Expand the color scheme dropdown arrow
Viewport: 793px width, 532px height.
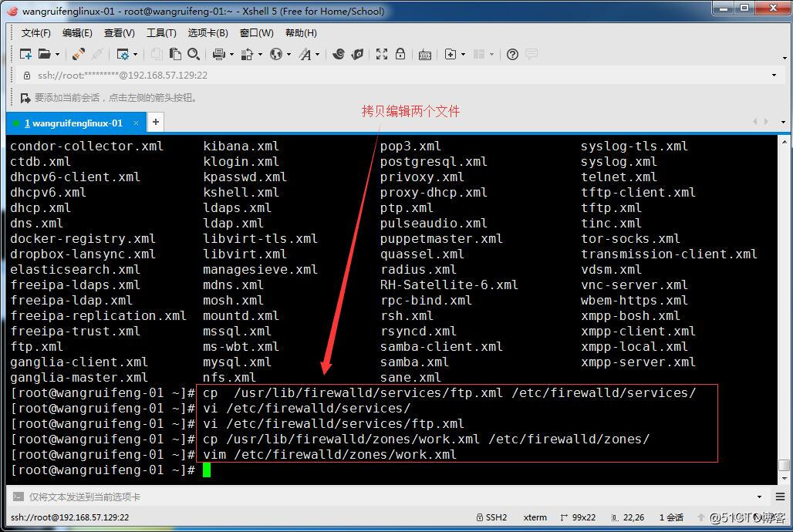coord(260,54)
